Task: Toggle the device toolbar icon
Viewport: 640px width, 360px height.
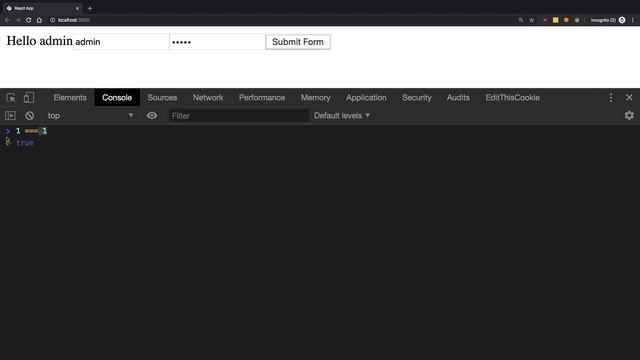Action: 29,98
